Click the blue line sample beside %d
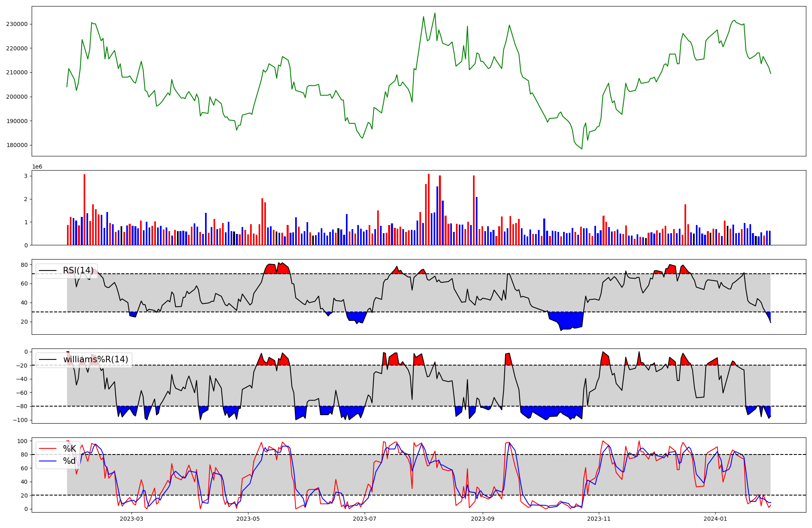 [48, 461]
